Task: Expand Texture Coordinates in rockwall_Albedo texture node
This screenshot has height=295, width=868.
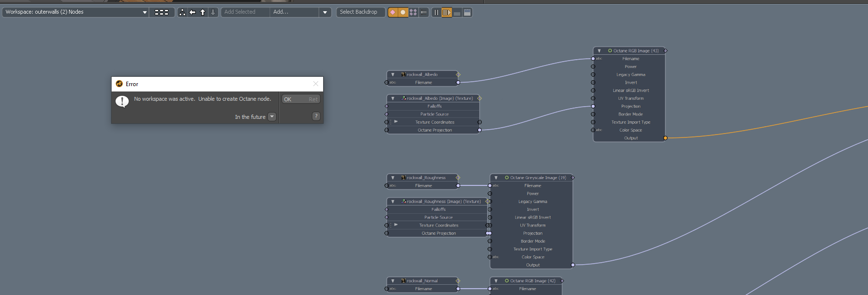Action: (x=396, y=122)
